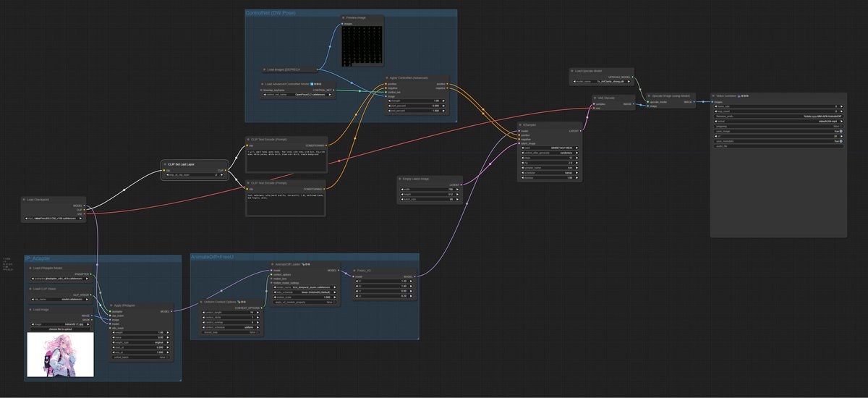Click the lower CLIP Text Encode prompt box
Viewport: 868px width, 398px height.
286,203
